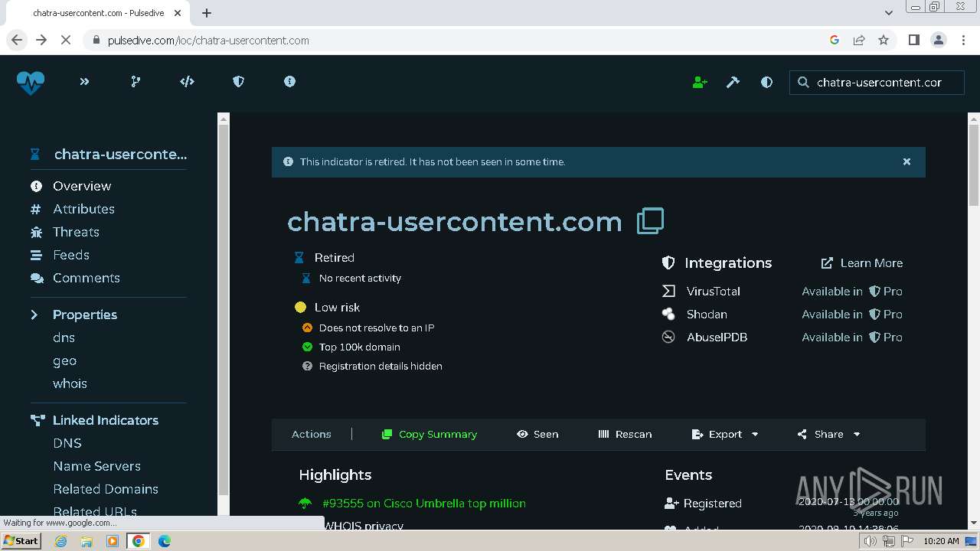Click the Pro link beside Shodan
Screen dimensions: 980x551
click(x=885, y=314)
